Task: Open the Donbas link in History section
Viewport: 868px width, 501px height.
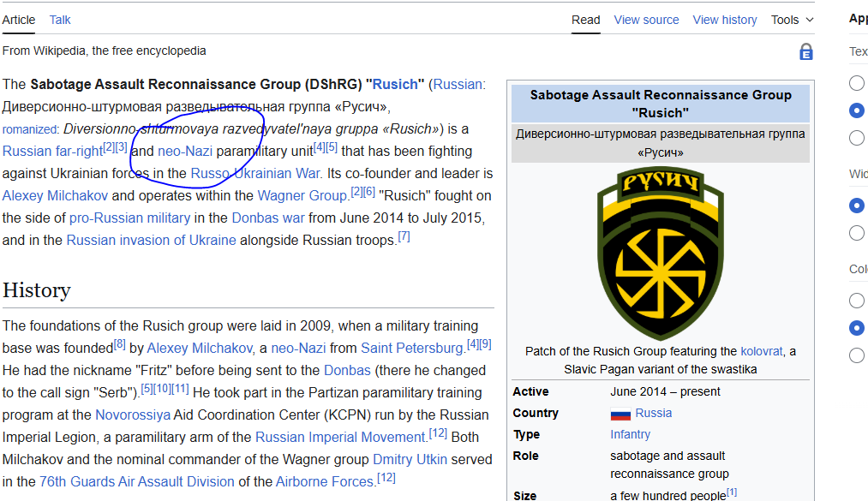Action: coord(347,370)
